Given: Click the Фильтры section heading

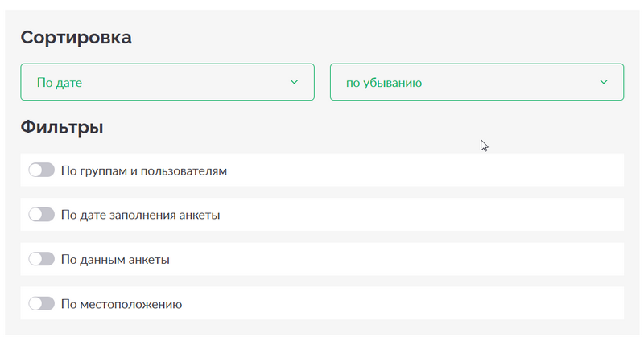Looking at the screenshot, I should 62,127.
